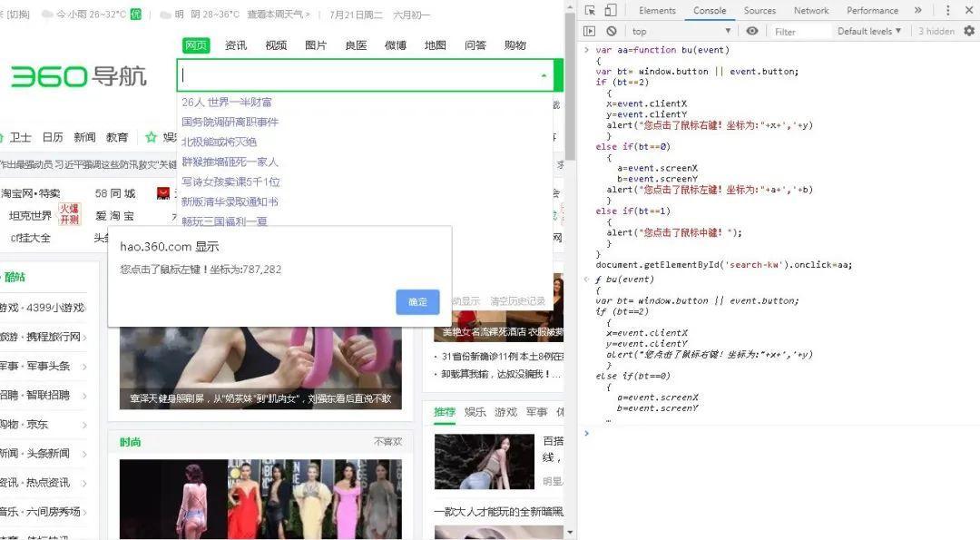
Task: Click the 3 hidden messages label
Action: (936, 31)
